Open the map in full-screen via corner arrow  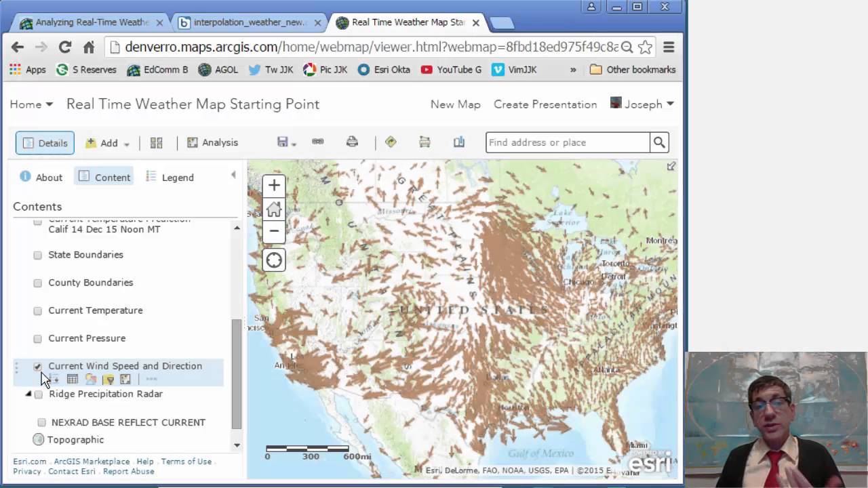[671, 167]
